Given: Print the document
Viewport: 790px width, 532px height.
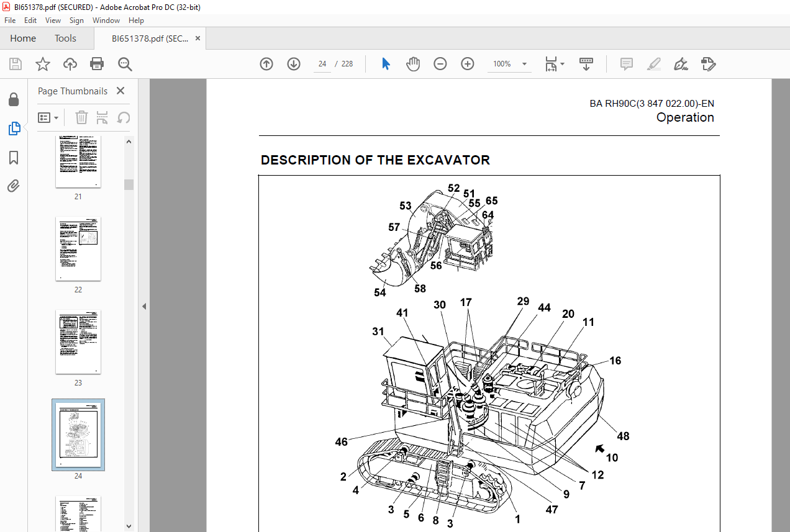Looking at the screenshot, I should (97, 64).
